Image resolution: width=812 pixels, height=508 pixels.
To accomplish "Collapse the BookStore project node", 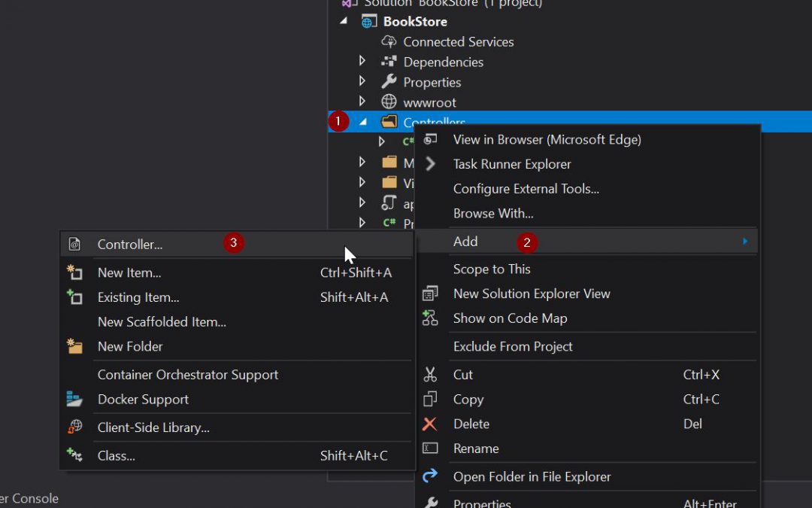I will pyautogui.click(x=344, y=21).
